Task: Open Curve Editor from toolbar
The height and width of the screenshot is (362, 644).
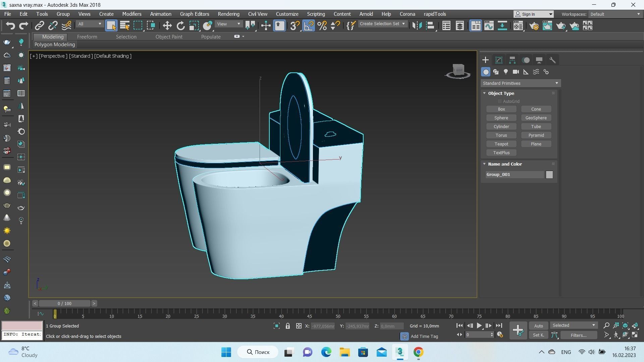Action: pos(489,26)
